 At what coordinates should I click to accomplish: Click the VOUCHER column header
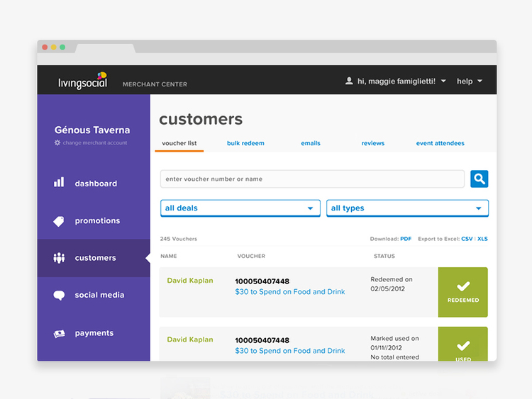(251, 256)
